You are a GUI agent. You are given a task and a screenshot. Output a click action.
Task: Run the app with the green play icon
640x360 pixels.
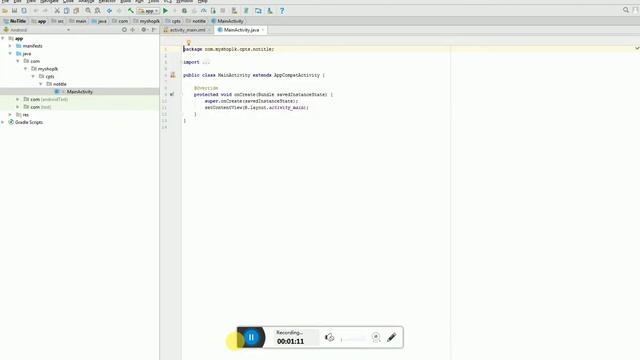point(166,11)
